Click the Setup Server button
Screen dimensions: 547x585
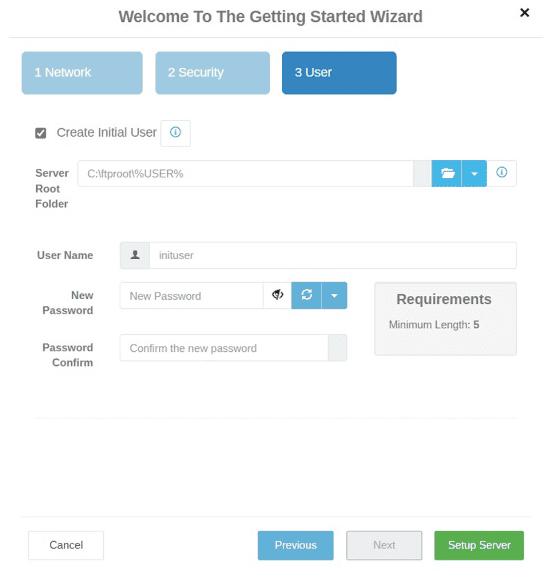coord(479,545)
